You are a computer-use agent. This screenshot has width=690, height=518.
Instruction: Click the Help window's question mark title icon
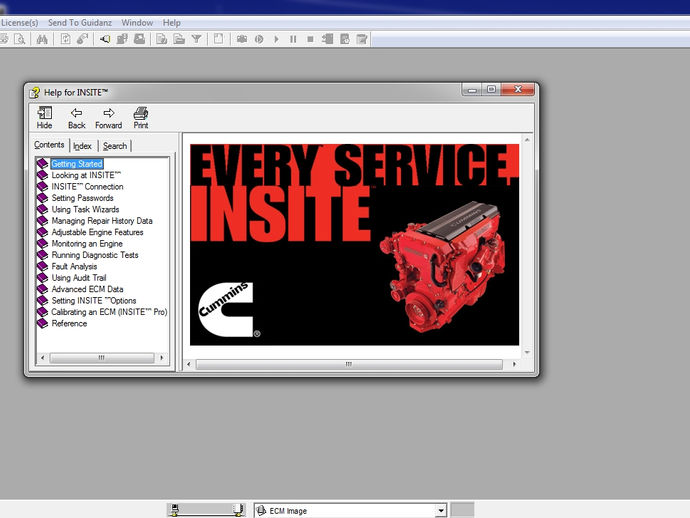pyautogui.click(x=34, y=93)
